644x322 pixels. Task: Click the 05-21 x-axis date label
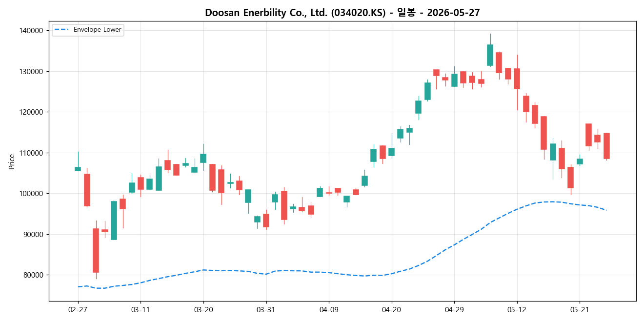click(x=580, y=310)
